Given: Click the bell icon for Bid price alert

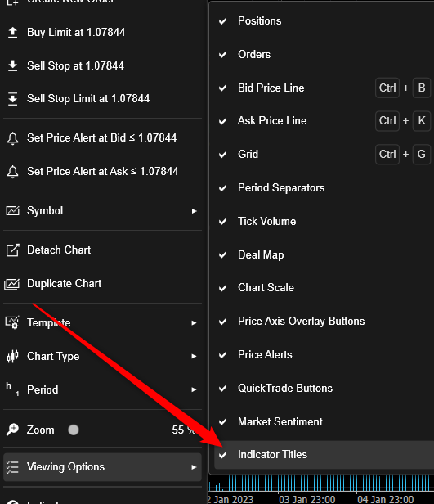Looking at the screenshot, I should click(x=12, y=138).
